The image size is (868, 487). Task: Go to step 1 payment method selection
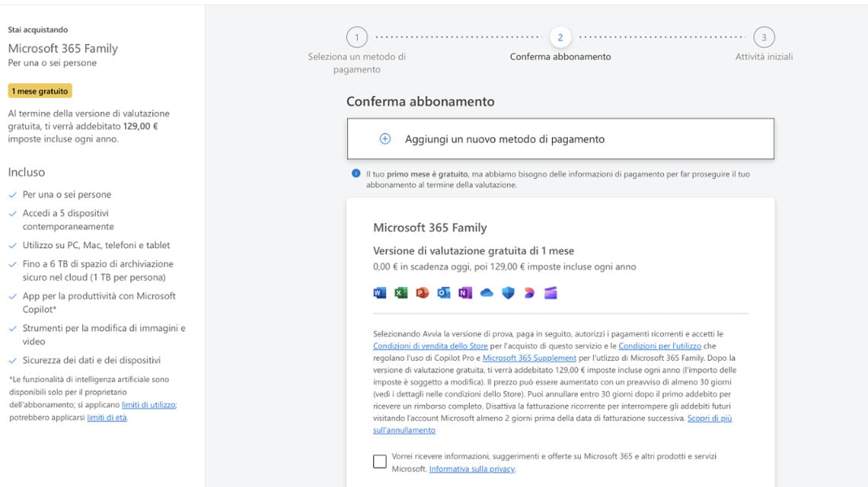(357, 37)
